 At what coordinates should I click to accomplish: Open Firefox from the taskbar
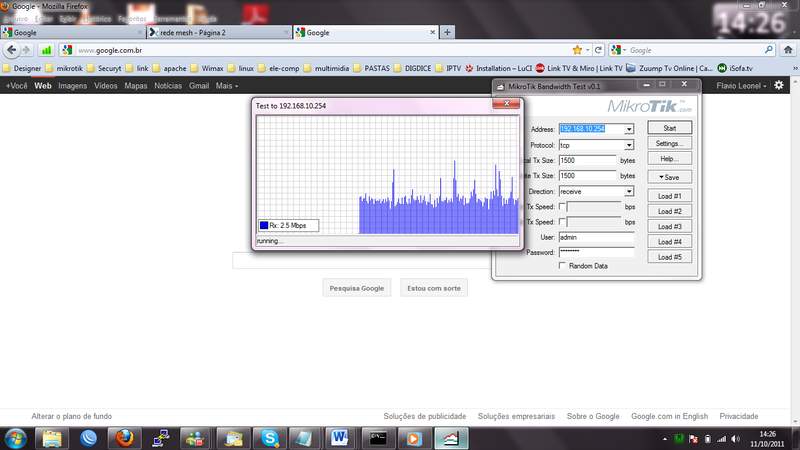click(x=124, y=439)
